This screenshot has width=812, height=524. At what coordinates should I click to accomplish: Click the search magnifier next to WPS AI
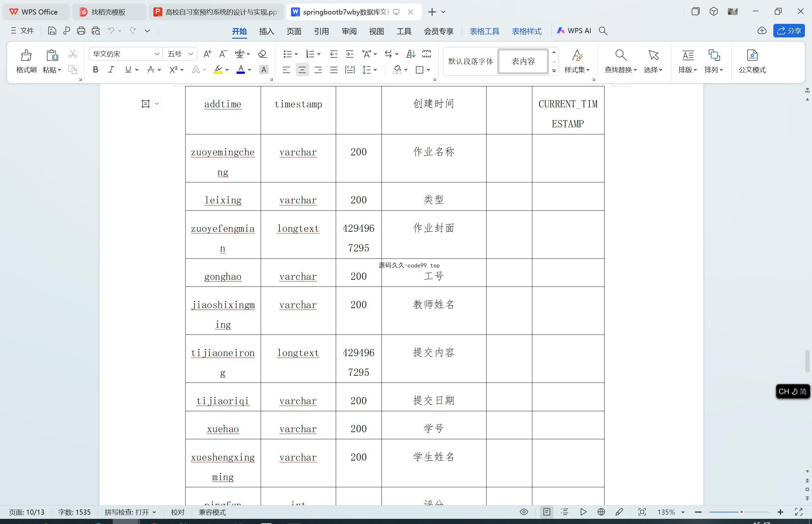[x=603, y=31]
